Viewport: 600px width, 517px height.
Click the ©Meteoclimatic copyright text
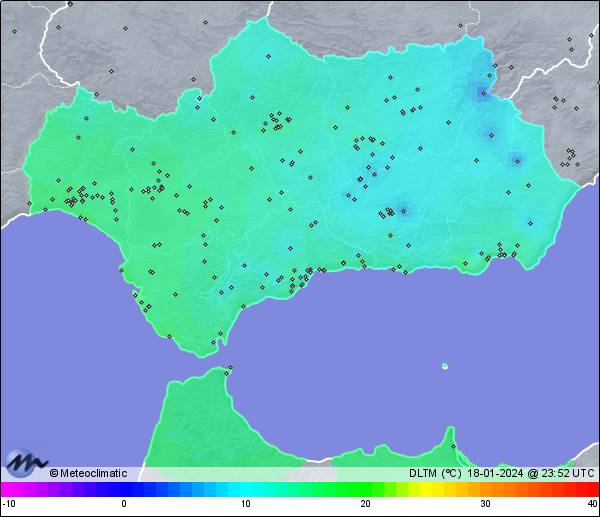(x=88, y=473)
